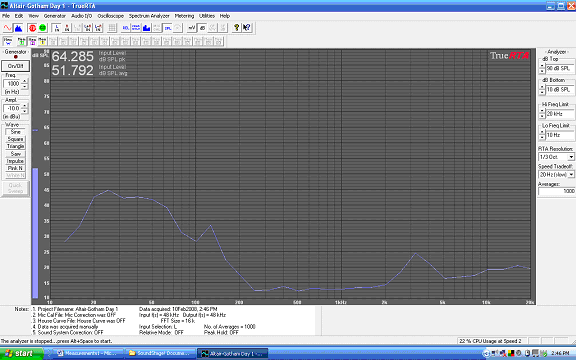Click the Square wave button
Screen dimensions: 576x360
click(x=15, y=139)
